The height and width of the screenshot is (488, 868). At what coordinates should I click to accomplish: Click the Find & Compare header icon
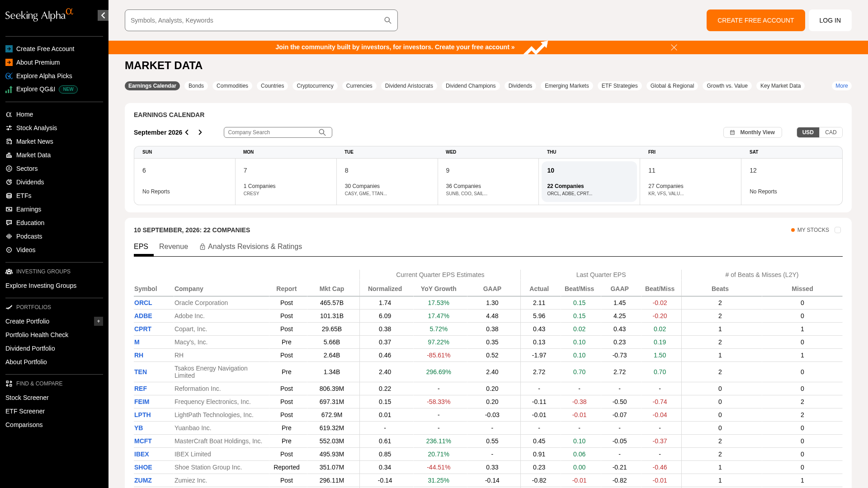coord(9,384)
